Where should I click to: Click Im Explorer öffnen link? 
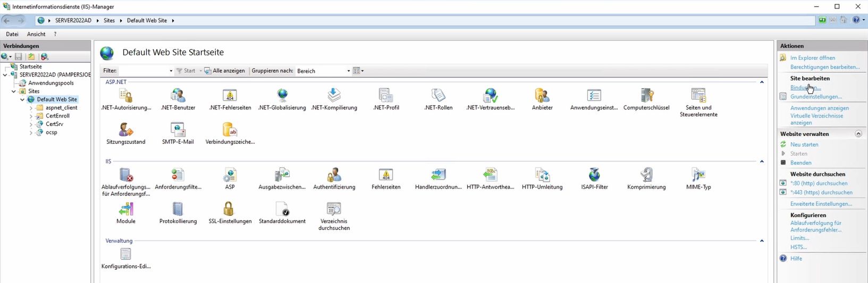pos(812,58)
